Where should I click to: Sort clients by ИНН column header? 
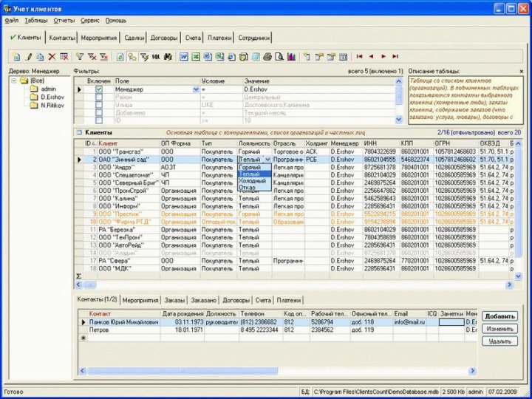click(381, 143)
